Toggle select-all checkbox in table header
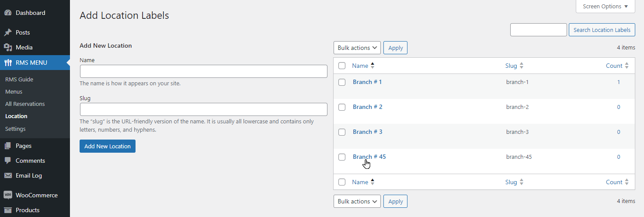Image resolution: width=644 pixels, height=217 pixels. pyautogui.click(x=342, y=66)
